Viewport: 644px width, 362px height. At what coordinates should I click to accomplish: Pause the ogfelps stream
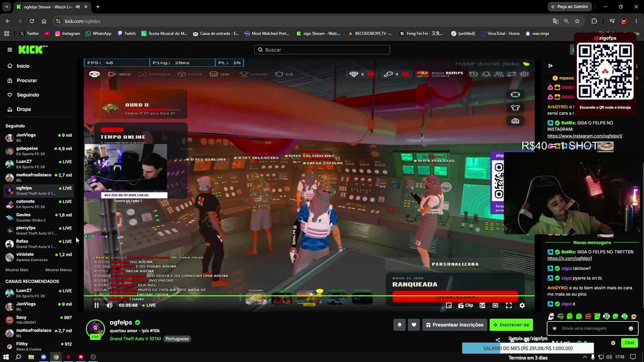tap(97, 305)
